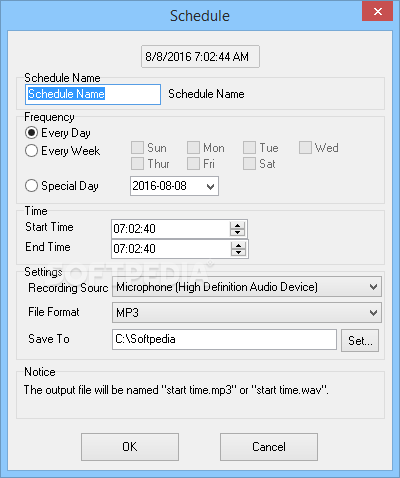Decrease Start Time with down arrow

click(x=238, y=233)
